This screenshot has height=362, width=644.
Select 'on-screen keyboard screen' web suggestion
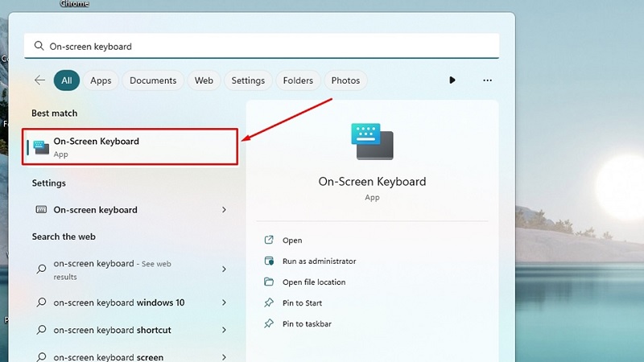130,356
